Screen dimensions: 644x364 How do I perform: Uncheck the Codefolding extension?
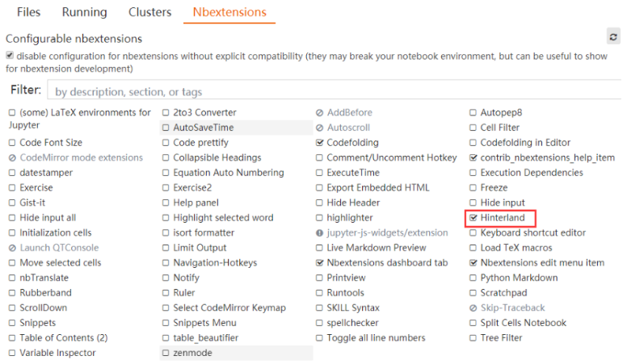320,143
